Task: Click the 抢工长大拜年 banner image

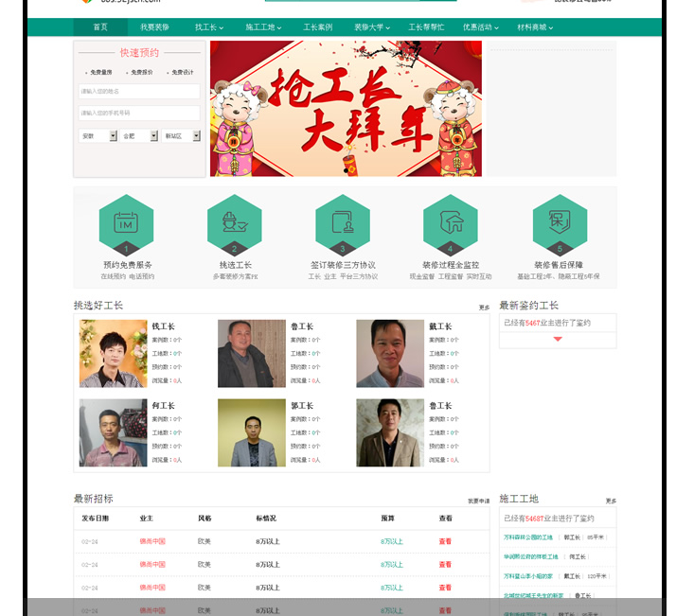Action: tap(346, 109)
